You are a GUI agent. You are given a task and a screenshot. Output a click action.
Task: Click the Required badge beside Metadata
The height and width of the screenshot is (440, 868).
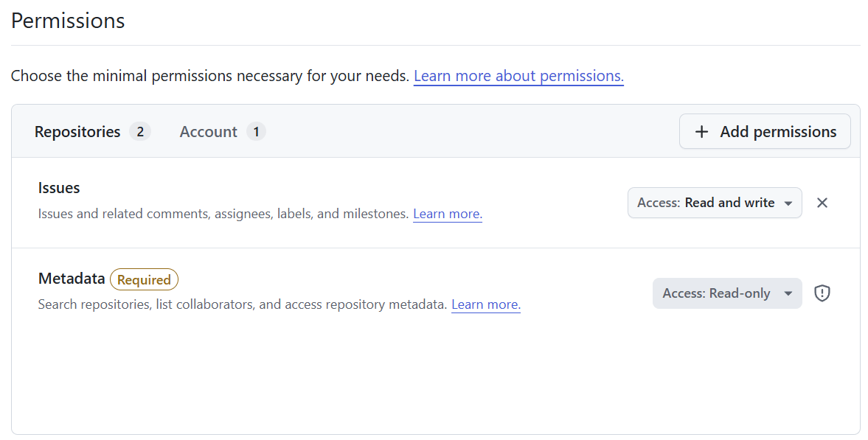point(144,279)
